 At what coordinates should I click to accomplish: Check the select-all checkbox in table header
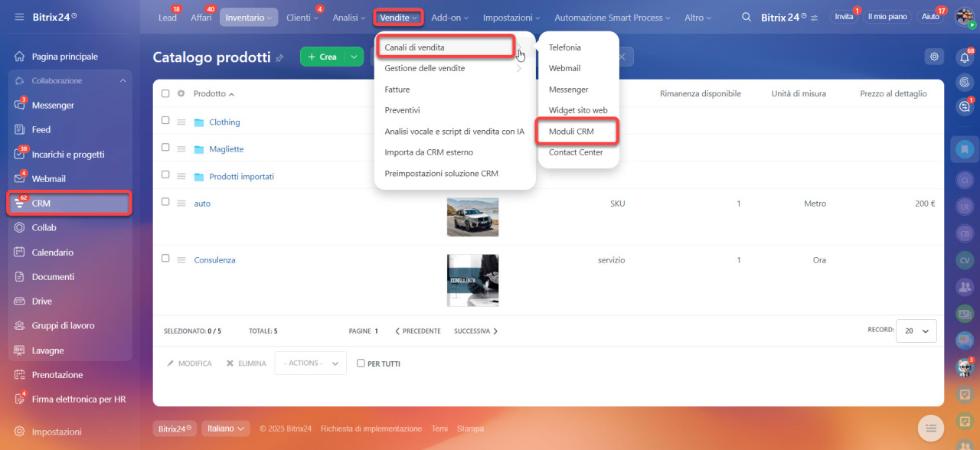click(165, 93)
